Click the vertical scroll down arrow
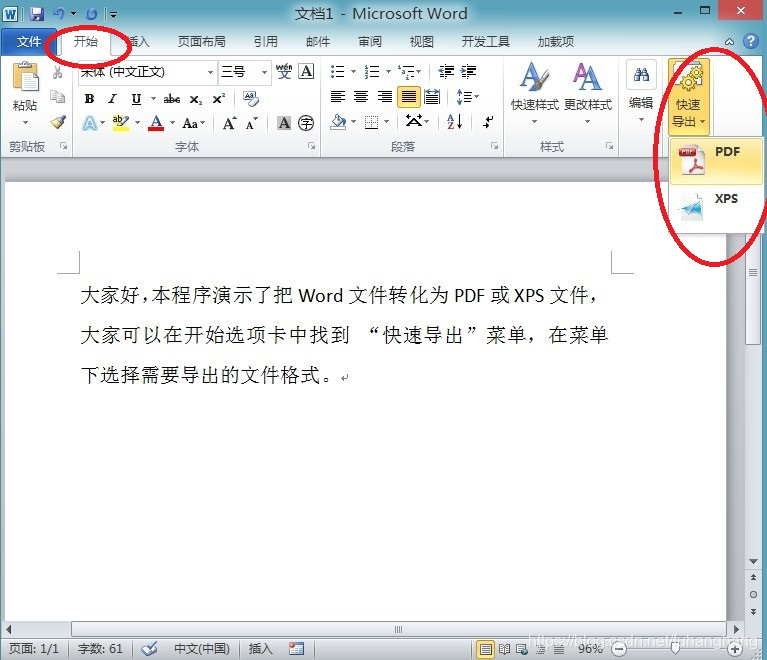 [x=753, y=562]
